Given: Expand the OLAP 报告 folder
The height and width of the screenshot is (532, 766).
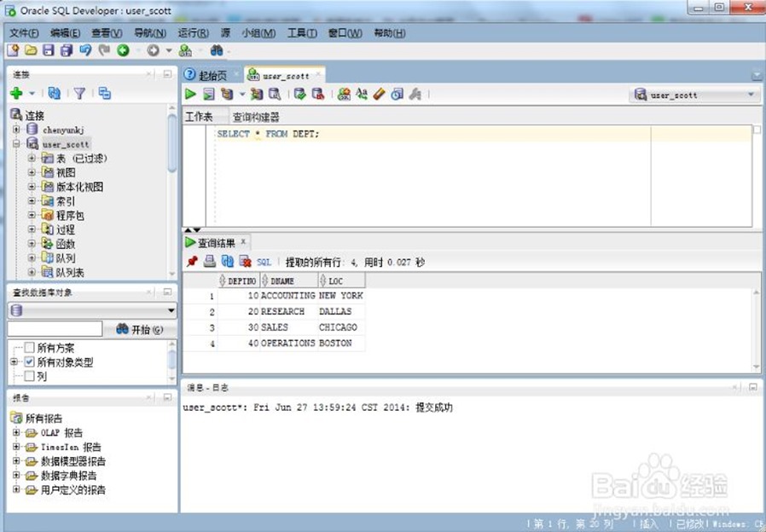Looking at the screenshot, I should pos(16,432).
